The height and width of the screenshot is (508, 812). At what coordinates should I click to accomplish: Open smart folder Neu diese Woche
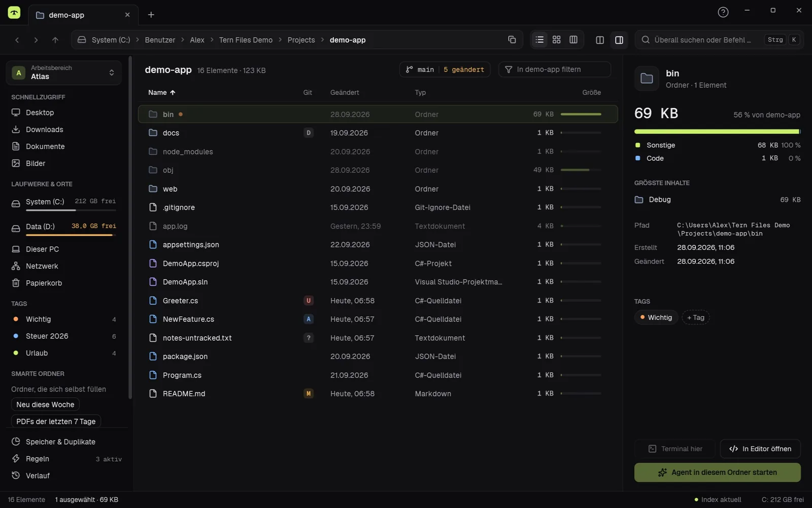pos(45,405)
